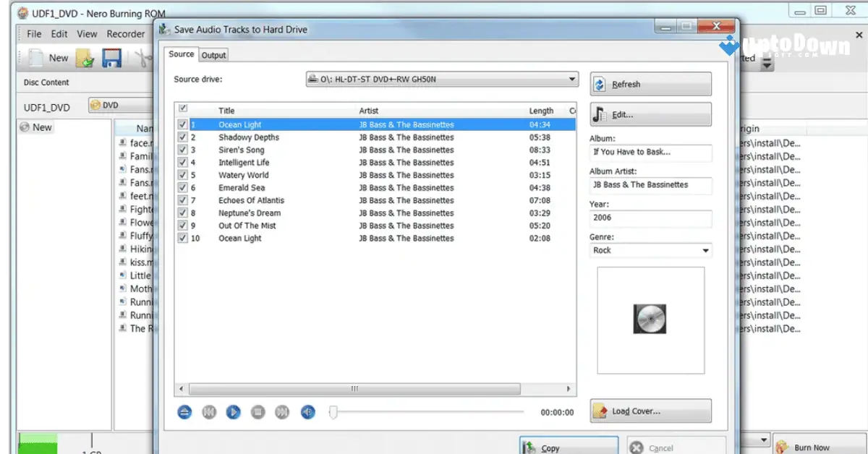Screen dimensions: 868x454
Task: Click the Save icon in Nero's toolbar
Action: 111,58
